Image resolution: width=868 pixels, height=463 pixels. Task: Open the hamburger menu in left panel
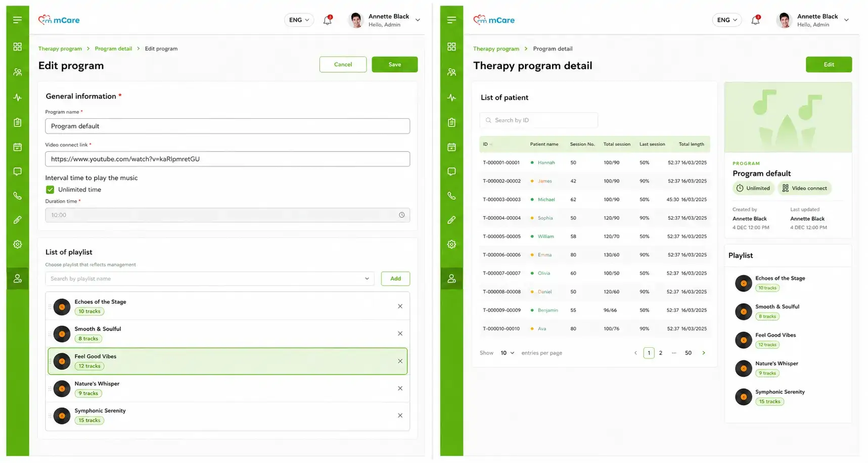[17, 20]
